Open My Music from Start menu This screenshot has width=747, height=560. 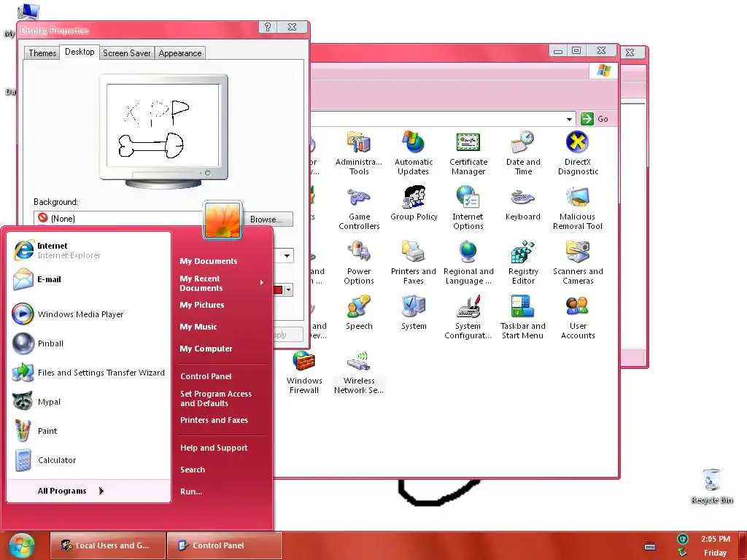198,327
